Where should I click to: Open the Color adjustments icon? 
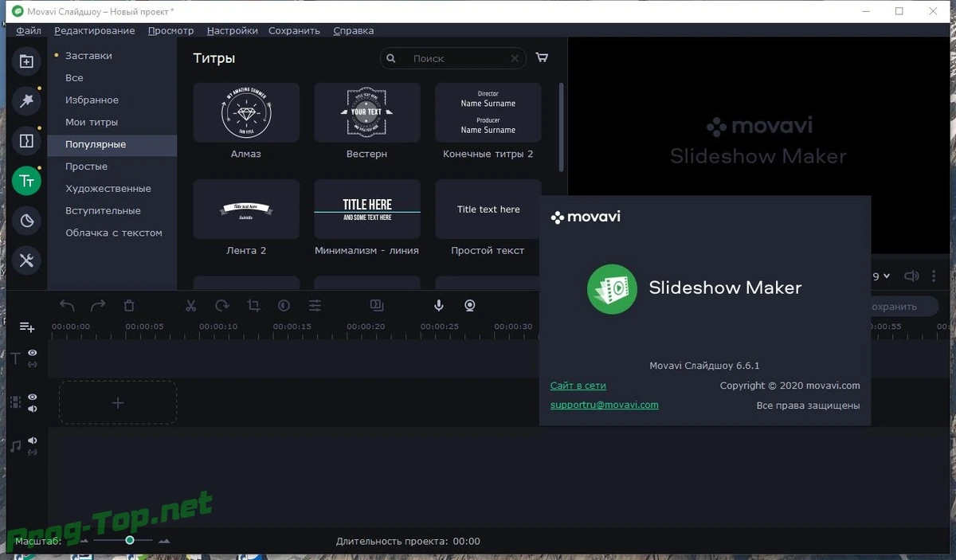[284, 305]
